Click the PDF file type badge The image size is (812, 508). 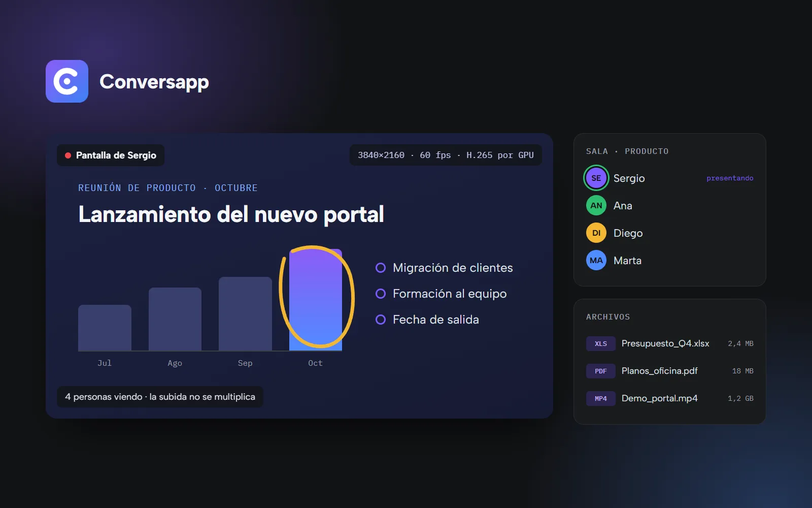tap(601, 371)
